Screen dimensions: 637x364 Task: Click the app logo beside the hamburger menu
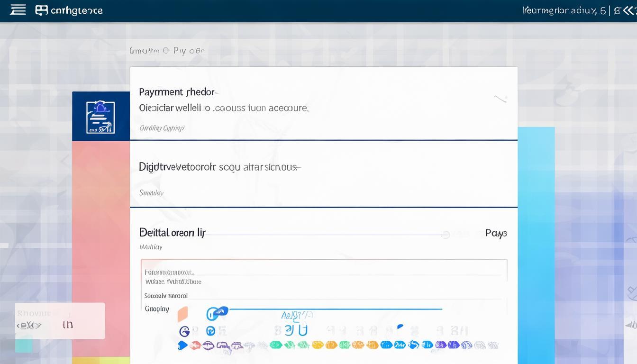[42, 10]
